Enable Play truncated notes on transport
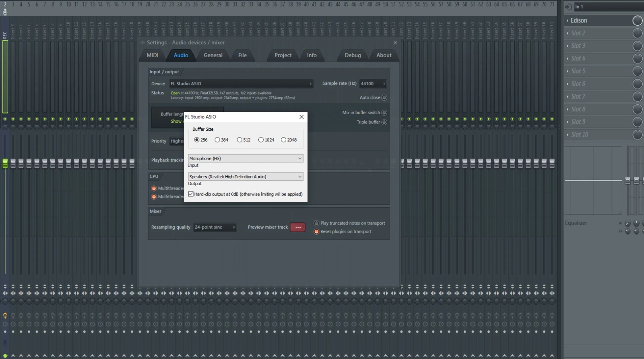The width and height of the screenshot is (644, 359). point(316,223)
